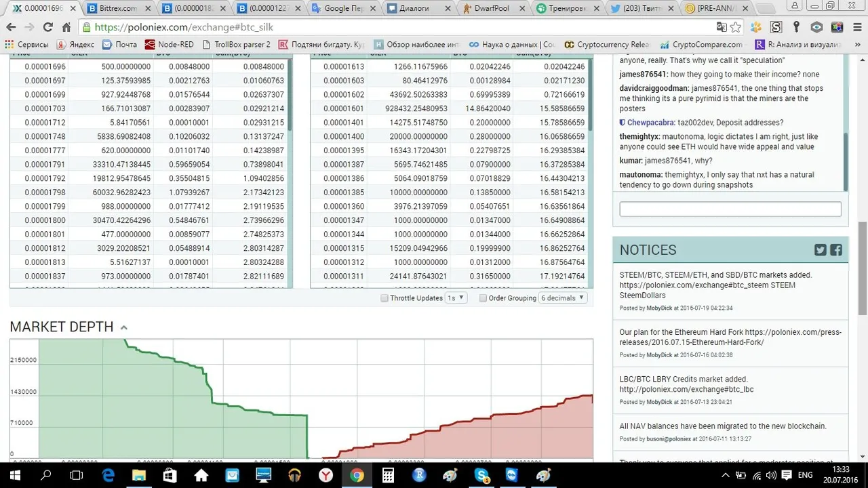Open the CryptoCompare.com bookmark
The height and width of the screenshot is (488, 868).
pos(701,44)
